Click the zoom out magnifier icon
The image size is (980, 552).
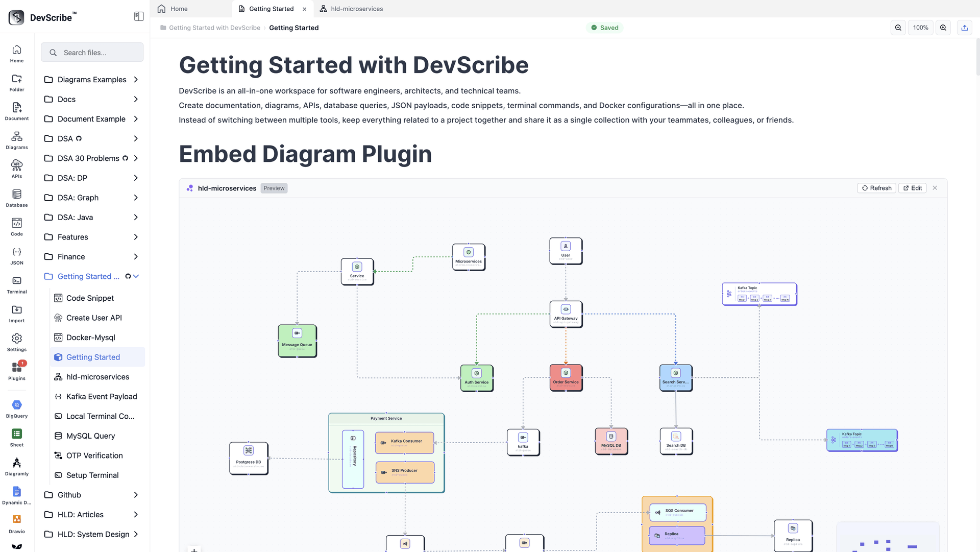coord(898,28)
